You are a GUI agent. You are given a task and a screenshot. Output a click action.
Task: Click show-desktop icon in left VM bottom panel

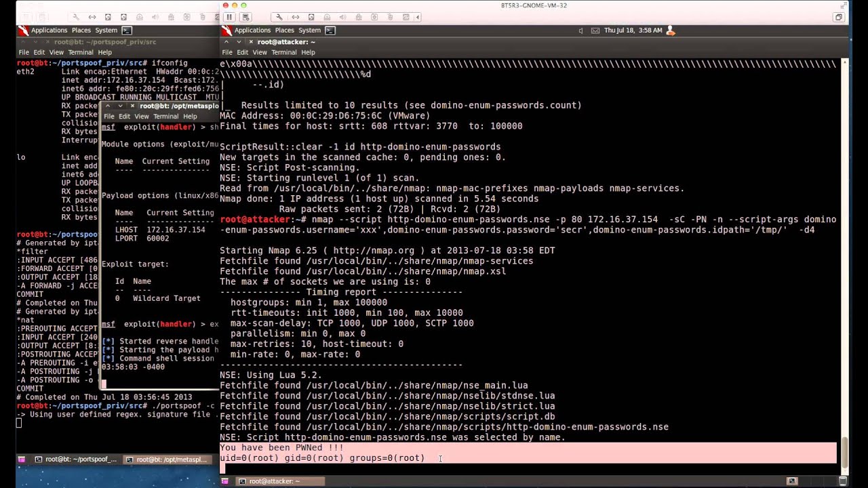tap(21, 460)
